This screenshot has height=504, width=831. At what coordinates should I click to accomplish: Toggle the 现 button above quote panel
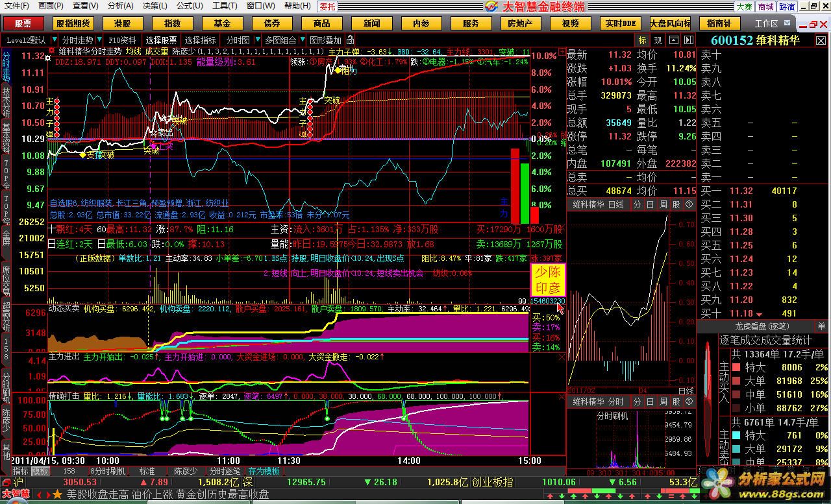(x=658, y=40)
